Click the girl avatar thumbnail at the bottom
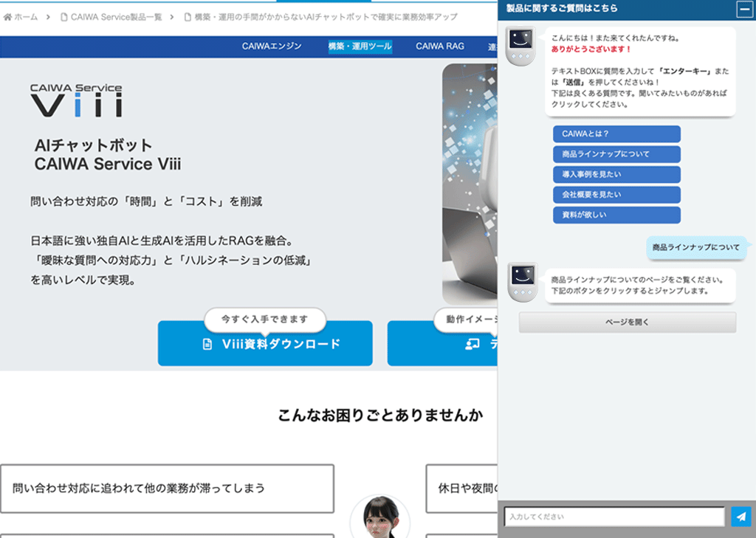The image size is (756, 538). tap(379, 518)
